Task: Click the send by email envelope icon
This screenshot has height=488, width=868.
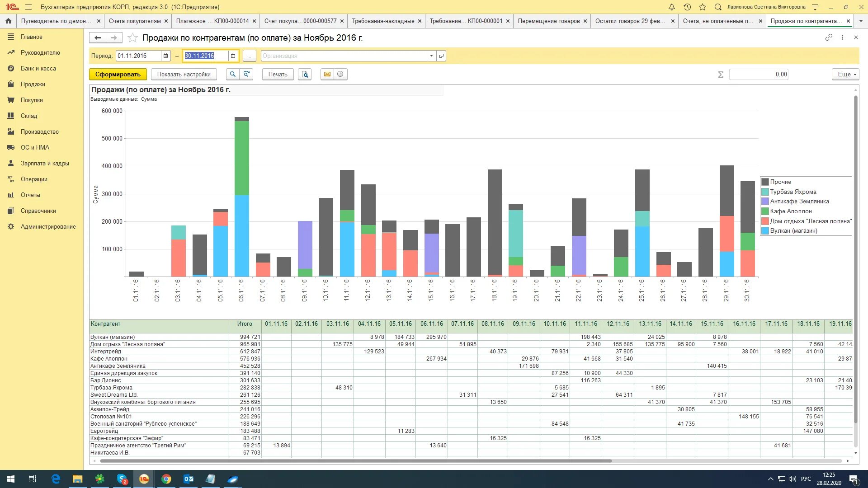Action: (x=327, y=75)
